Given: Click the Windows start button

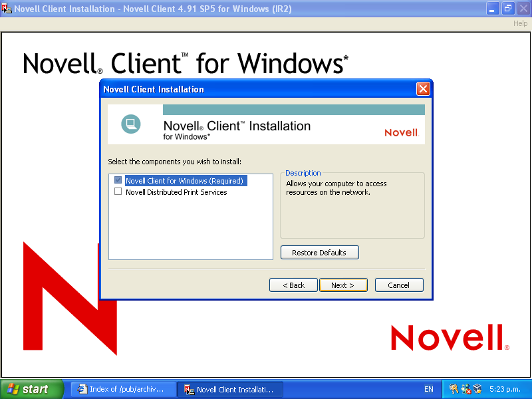Looking at the screenshot, I should (31, 389).
